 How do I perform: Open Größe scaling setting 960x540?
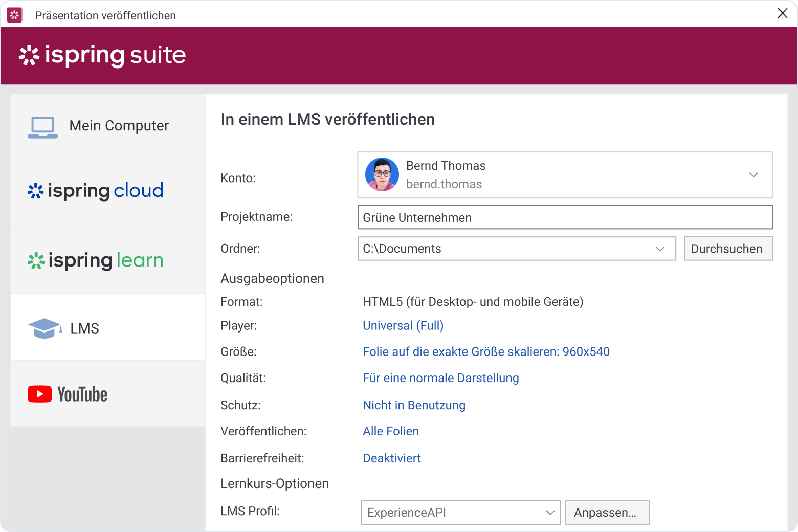[485, 351]
